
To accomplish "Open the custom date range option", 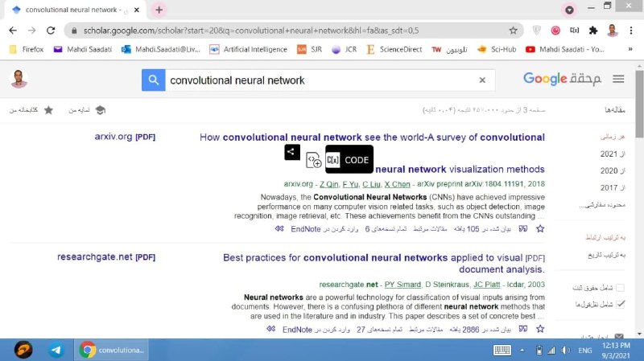I will (x=602, y=204).
